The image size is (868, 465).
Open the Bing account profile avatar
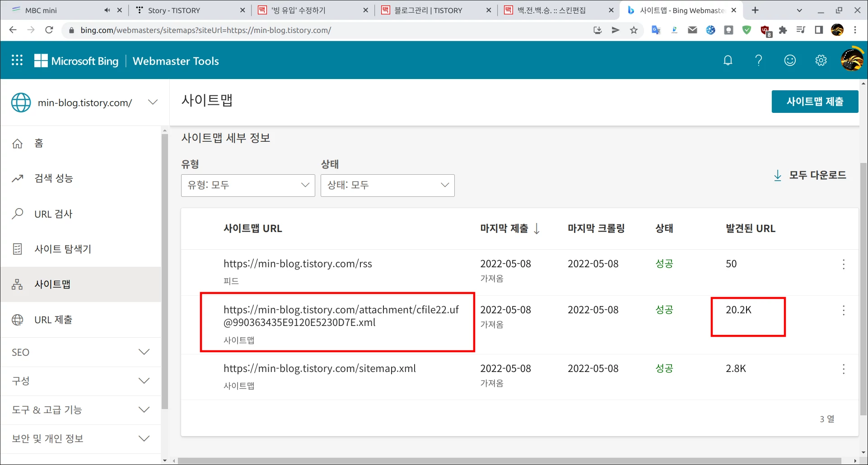pos(852,60)
